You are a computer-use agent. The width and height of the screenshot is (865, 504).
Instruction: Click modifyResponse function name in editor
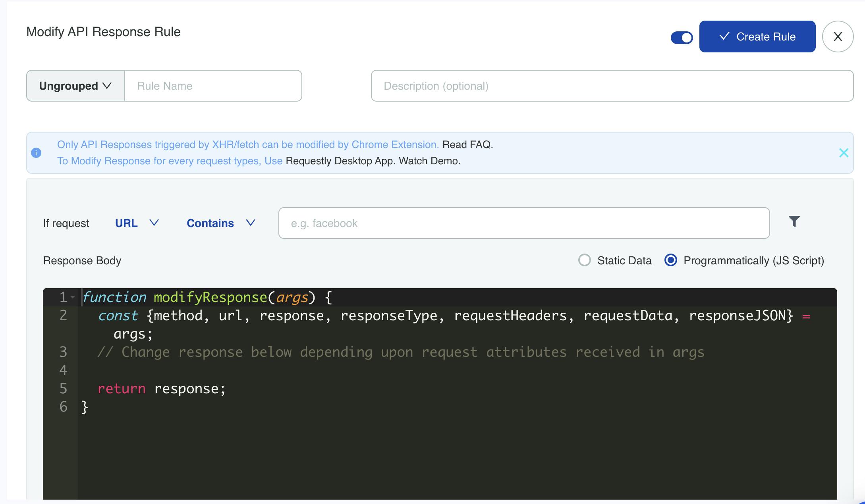tap(210, 297)
